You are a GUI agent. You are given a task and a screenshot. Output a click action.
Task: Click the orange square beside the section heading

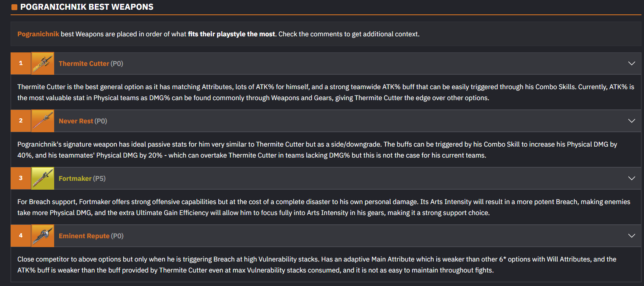coord(14,7)
